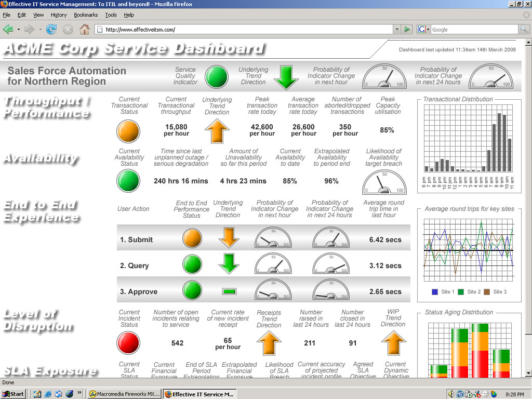This screenshot has width=532, height=399.
Task: Click the Home icon in toolbar
Action: 85,30
